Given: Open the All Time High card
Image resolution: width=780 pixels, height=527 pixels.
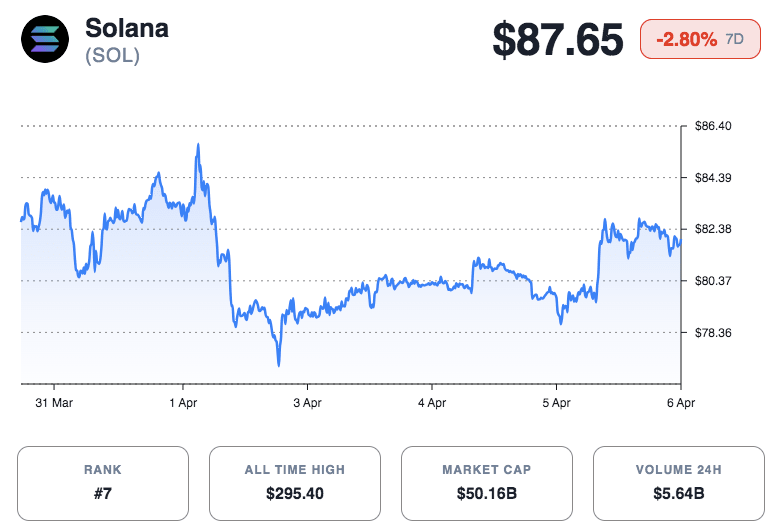Looking at the screenshot, I should click(x=295, y=483).
